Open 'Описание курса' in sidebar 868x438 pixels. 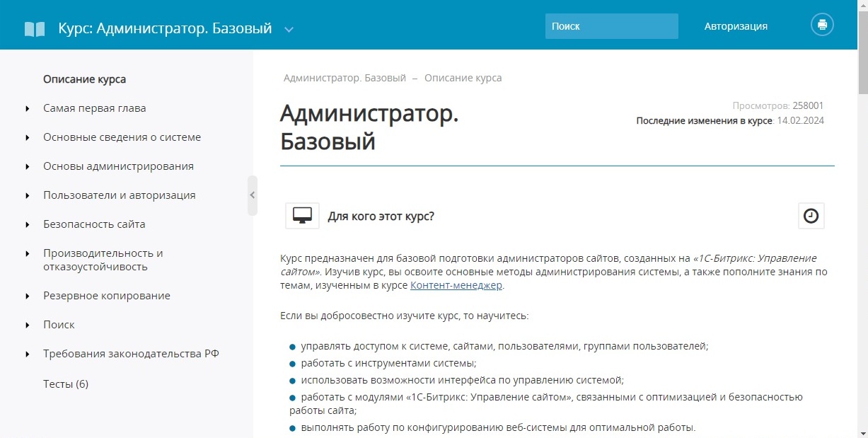coord(84,79)
